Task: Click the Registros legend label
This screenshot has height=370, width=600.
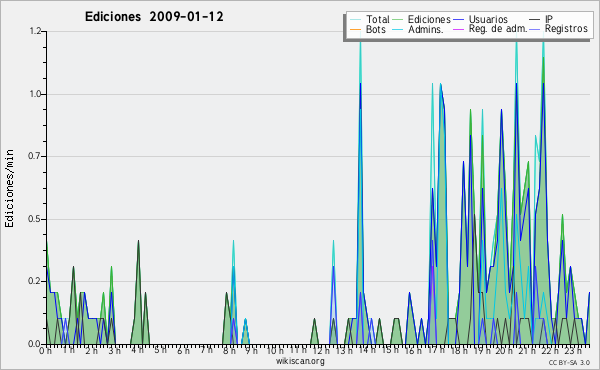Action: coord(566,29)
